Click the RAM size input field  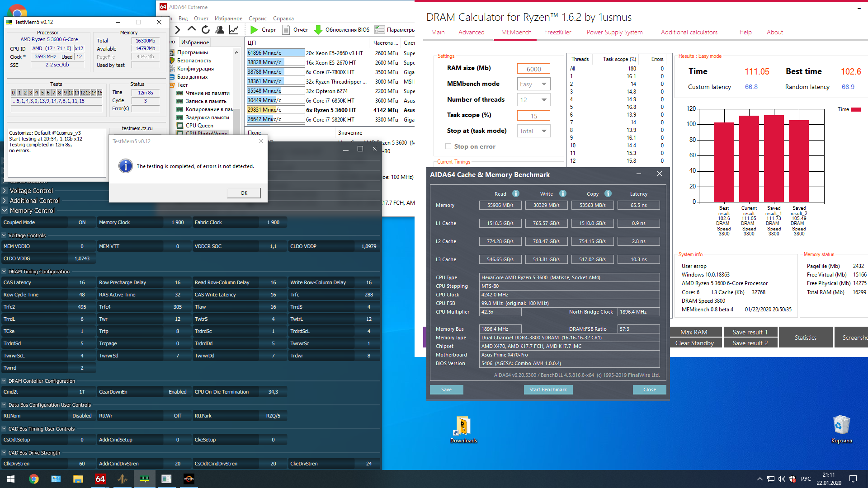533,69
